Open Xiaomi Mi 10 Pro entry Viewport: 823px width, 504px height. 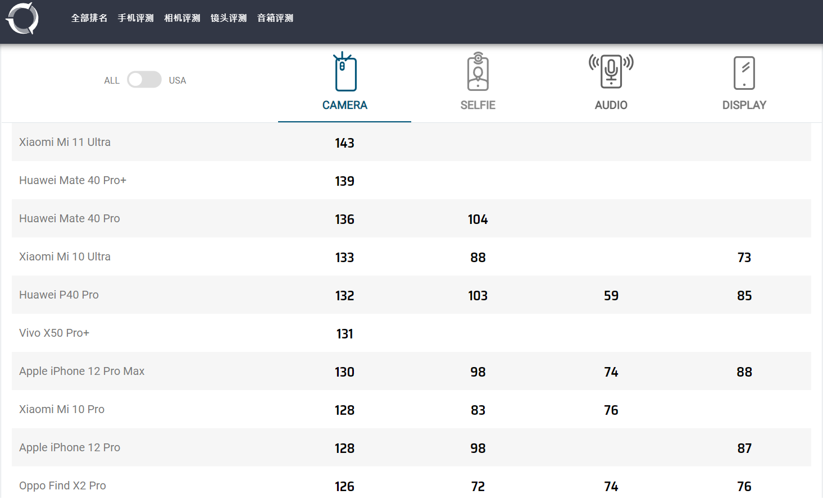tap(62, 409)
